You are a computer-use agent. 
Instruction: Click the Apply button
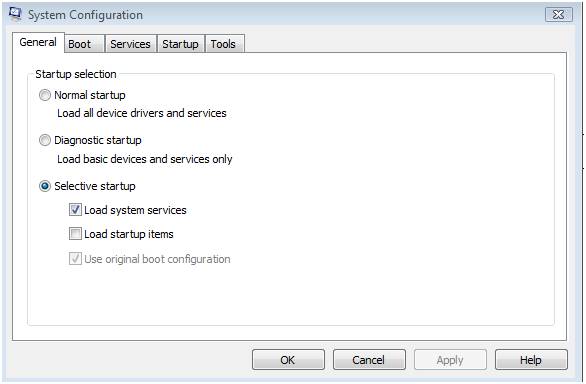coord(450,360)
